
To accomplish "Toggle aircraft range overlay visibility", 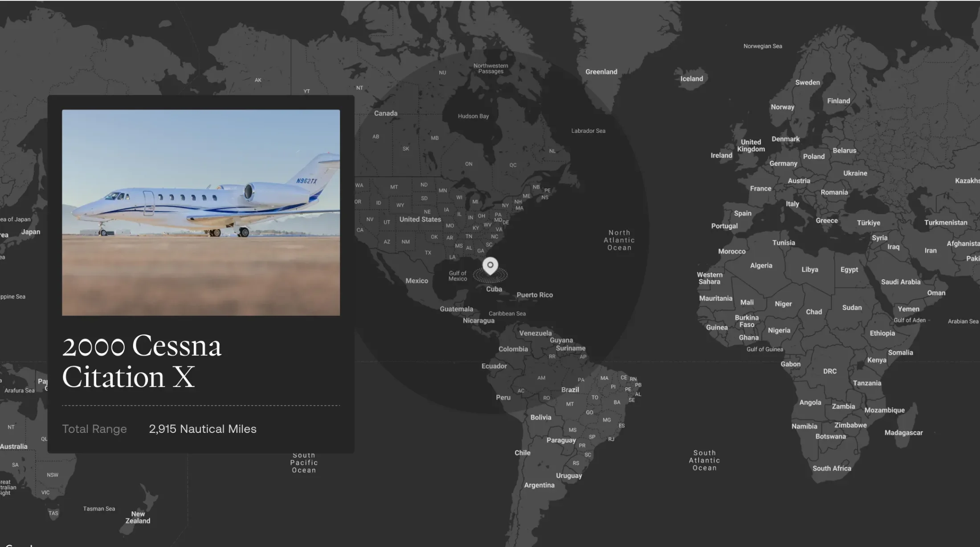I will pos(489,265).
